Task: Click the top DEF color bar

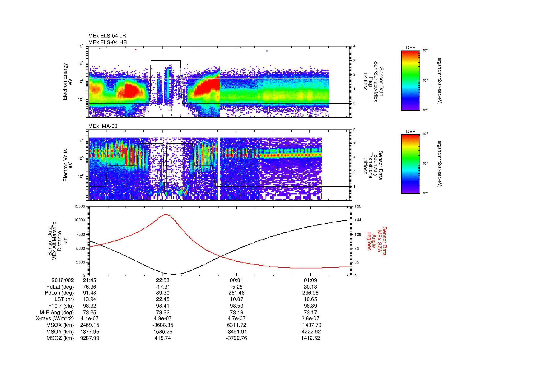Action: (410, 80)
